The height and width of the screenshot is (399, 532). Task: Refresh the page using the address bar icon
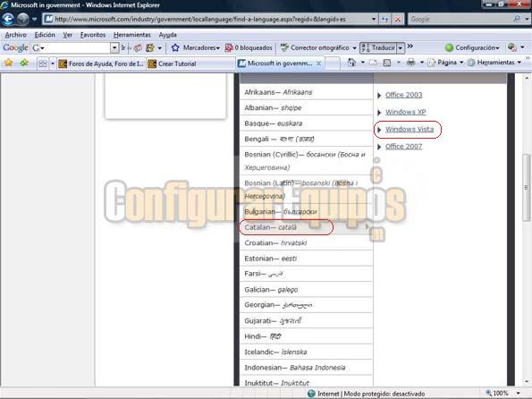coord(384,20)
